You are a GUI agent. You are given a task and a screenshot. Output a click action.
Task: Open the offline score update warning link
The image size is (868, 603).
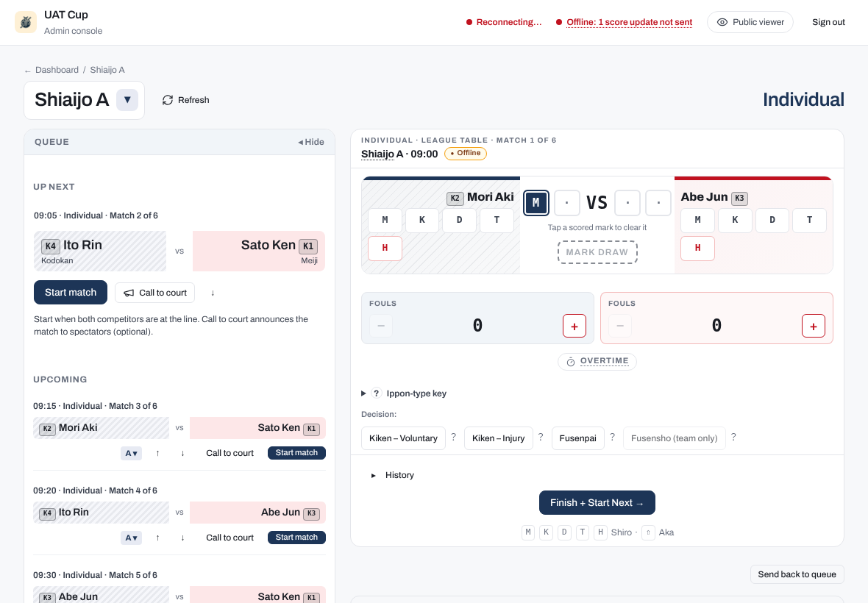coord(630,22)
